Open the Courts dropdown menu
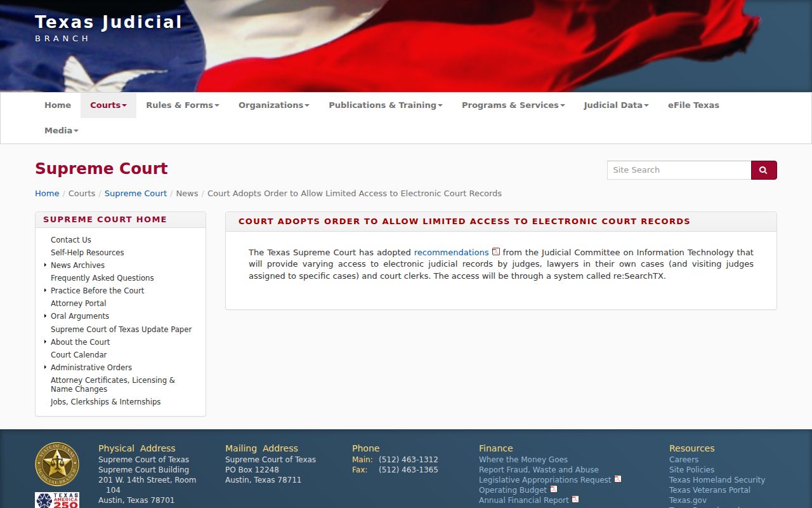Screen dimensions: 812x508 tap(108, 105)
